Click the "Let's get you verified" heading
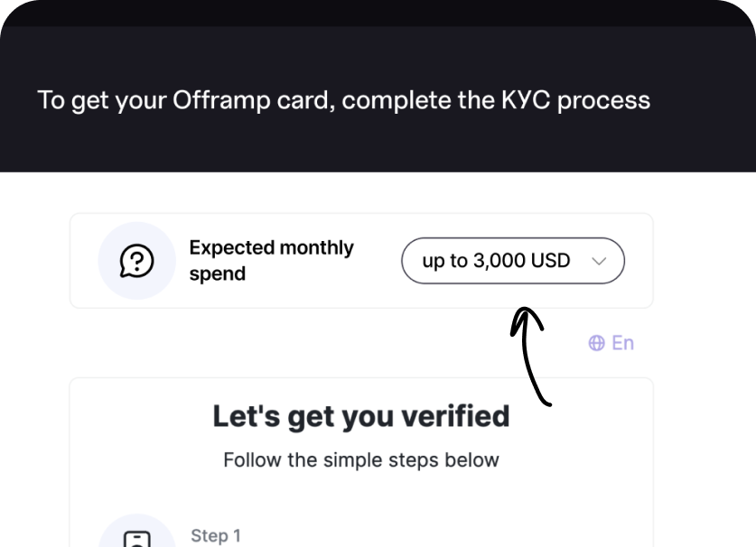756x547 pixels. click(x=361, y=416)
